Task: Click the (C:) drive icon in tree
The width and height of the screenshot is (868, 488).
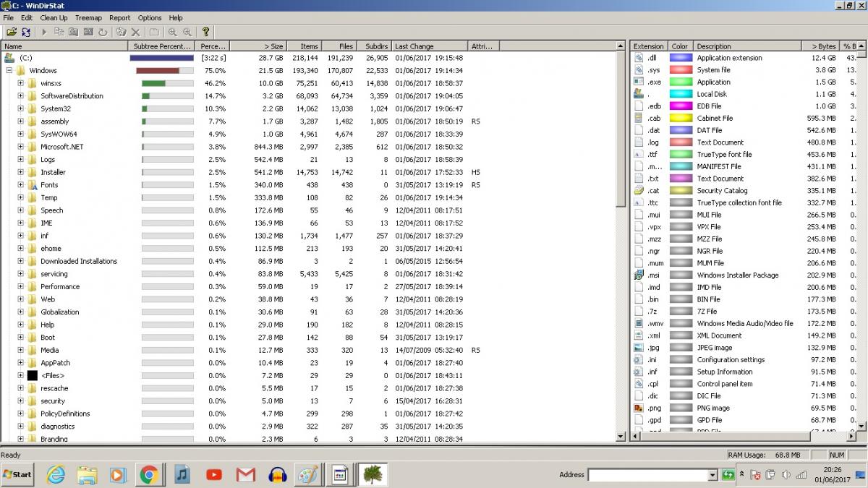Action: pos(9,58)
